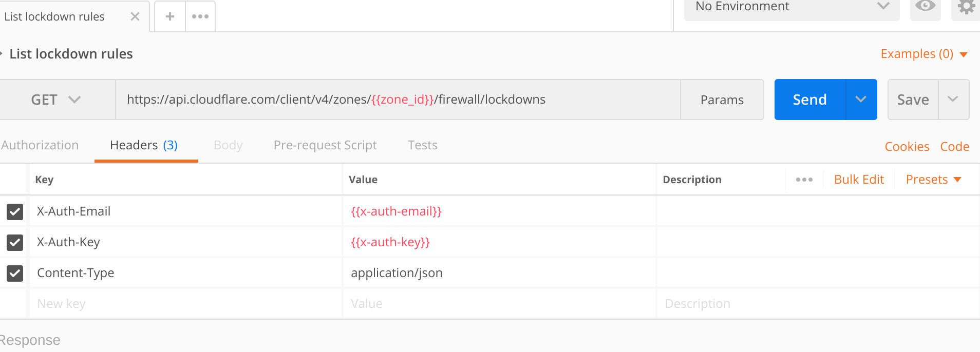Click the environment quick look eye icon
This screenshot has height=352, width=980.
click(x=925, y=7)
